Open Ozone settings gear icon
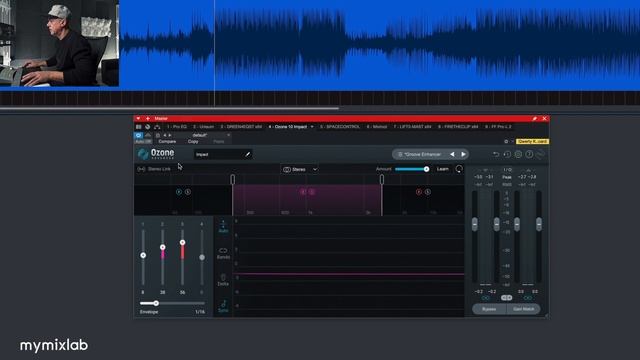The width and height of the screenshot is (640, 360). (518, 154)
